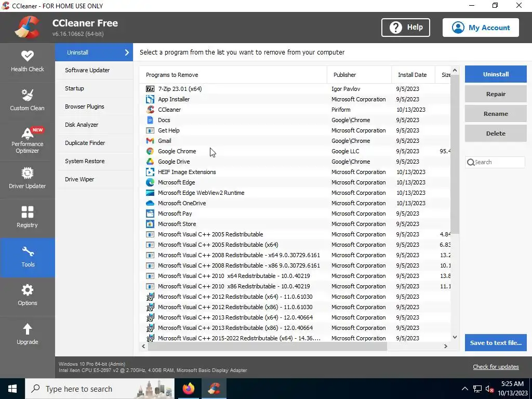This screenshot has height=399, width=532.
Task: Open Custom Clean in the sidebar
Action: pos(27,101)
